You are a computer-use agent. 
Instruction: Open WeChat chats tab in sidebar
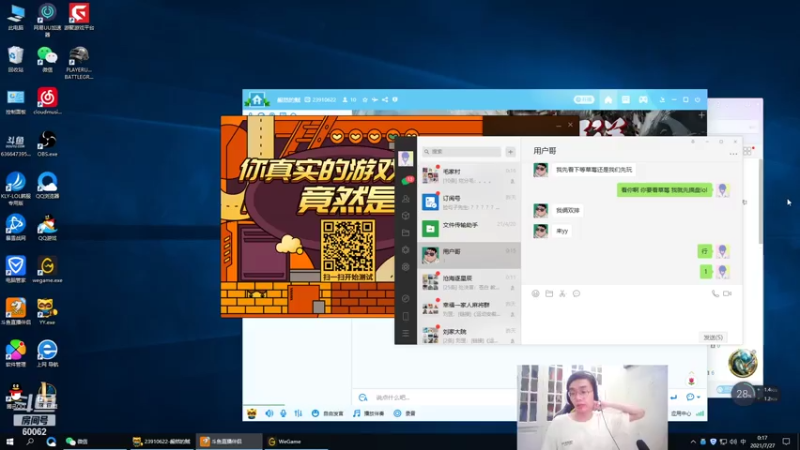tap(407, 181)
